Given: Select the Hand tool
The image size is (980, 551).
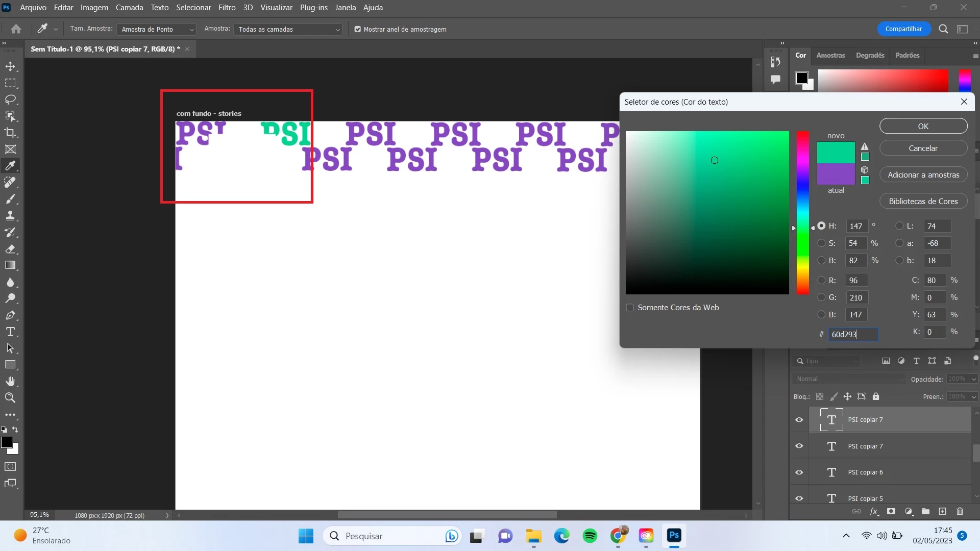Looking at the screenshot, I should point(10,381).
